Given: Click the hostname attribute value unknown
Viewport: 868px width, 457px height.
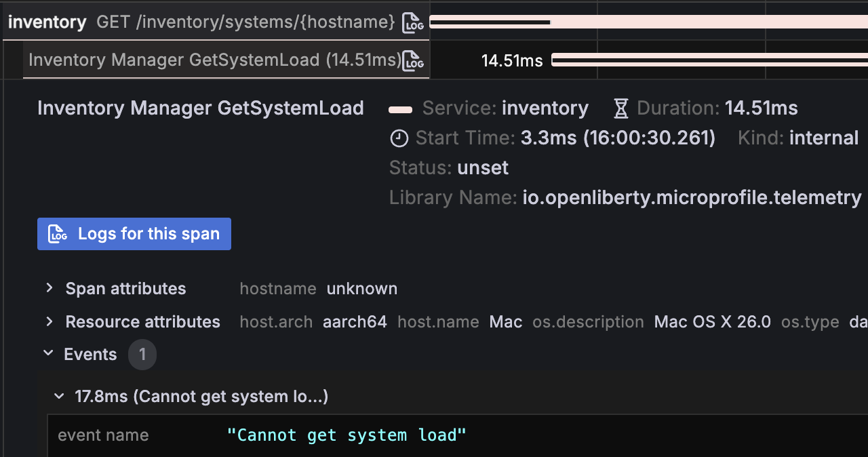Looking at the screenshot, I should [x=361, y=288].
